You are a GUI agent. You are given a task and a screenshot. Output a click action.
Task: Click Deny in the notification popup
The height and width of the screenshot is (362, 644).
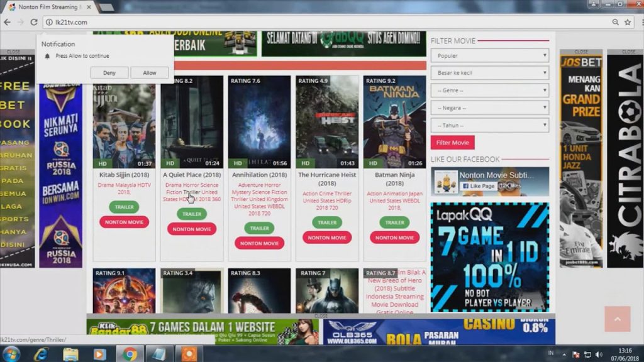pos(109,73)
